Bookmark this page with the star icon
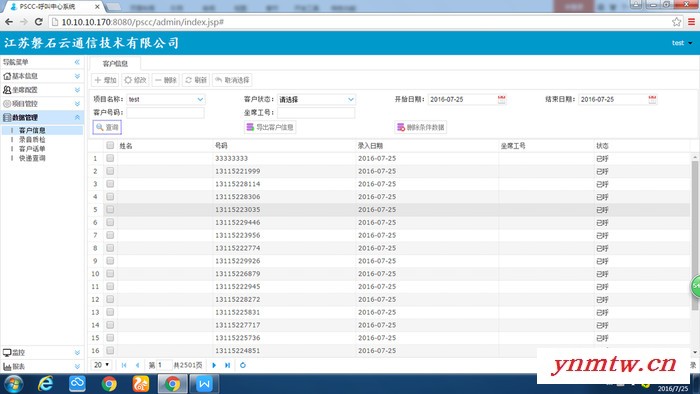Viewport: 700px width, 394px height. click(676, 21)
